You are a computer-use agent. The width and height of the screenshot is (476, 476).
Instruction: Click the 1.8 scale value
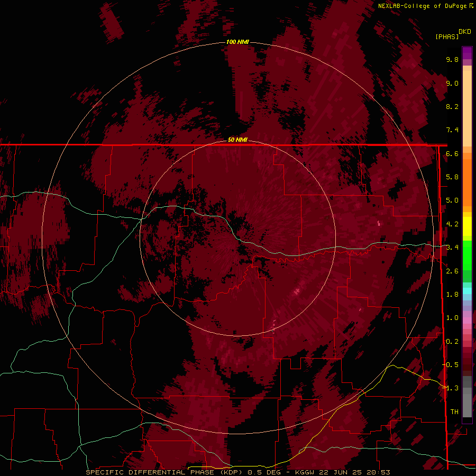tap(452, 295)
